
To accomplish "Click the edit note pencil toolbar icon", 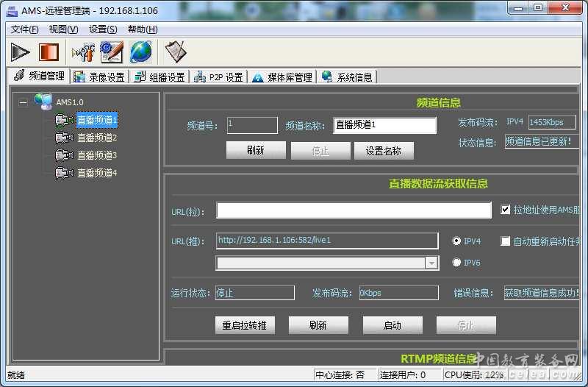I will click(x=111, y=52).
